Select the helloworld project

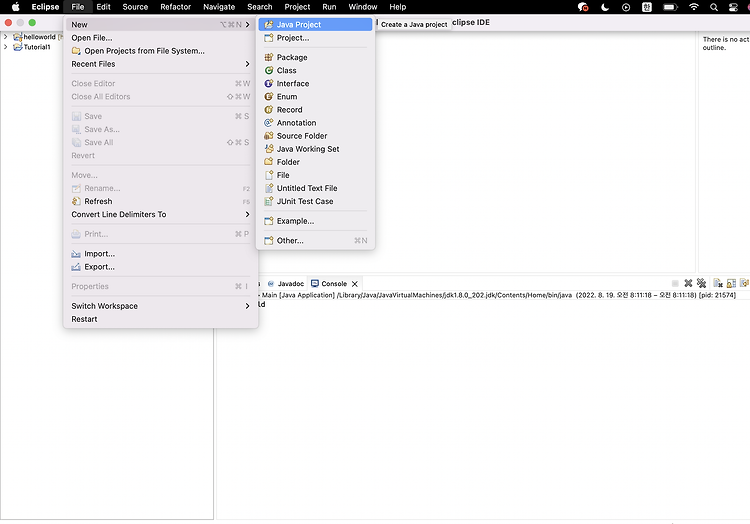tap(39, 37)
